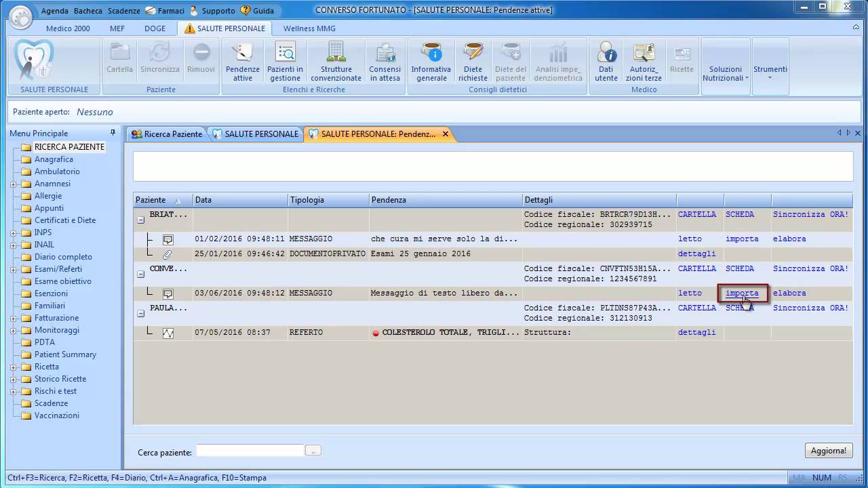This screenshot has width=868, height=488.
Task: Click Diete del paziente icon
Action: pos(511,62)
